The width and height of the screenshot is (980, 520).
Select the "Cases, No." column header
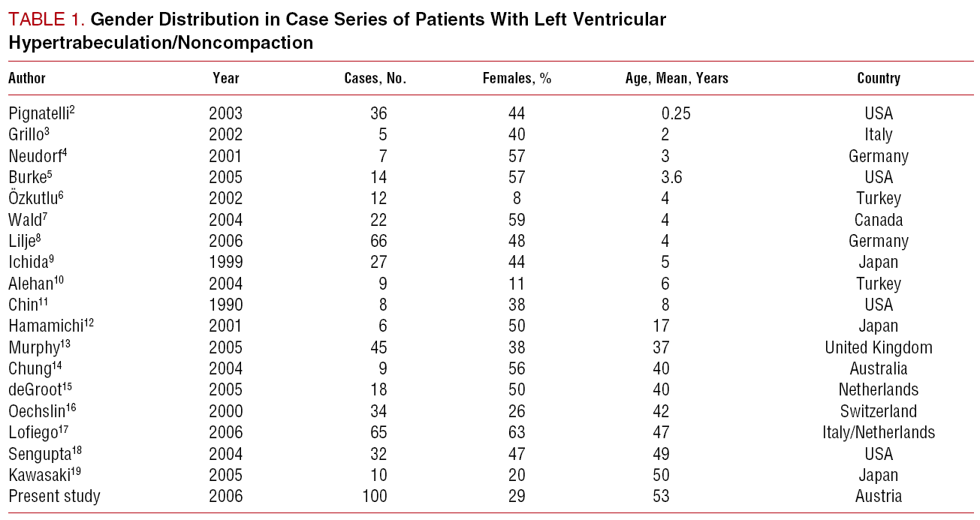tap(375, 78)
